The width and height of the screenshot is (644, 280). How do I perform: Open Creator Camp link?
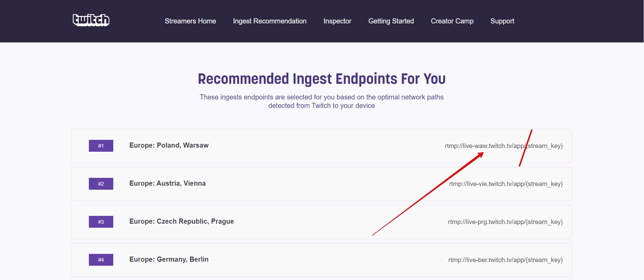(x=452, y=21)
